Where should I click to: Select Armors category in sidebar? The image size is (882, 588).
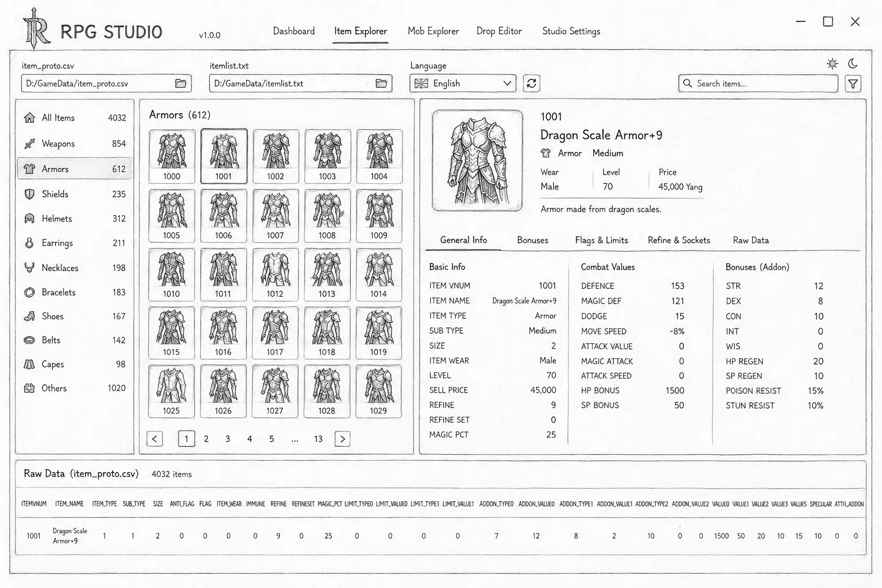(x=75, y=169)
